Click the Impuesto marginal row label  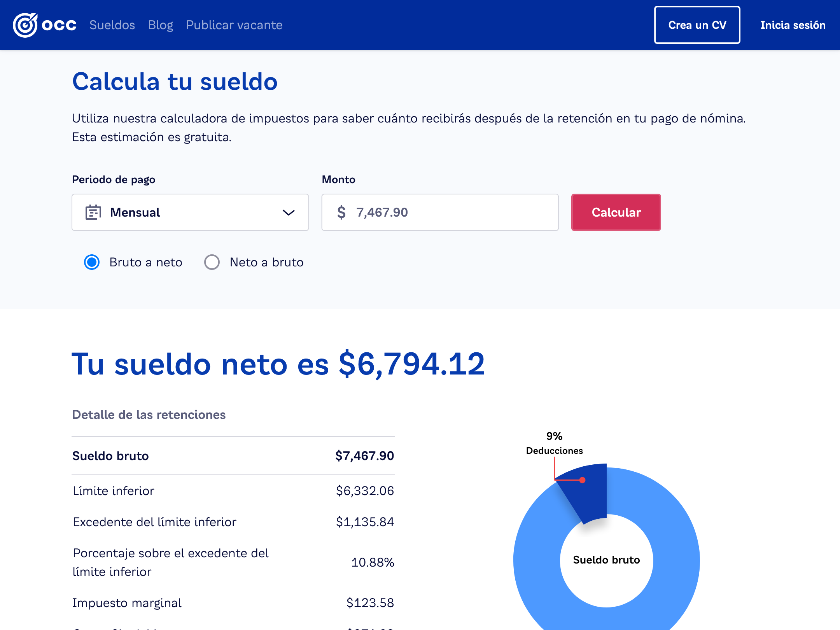point(127,603)
